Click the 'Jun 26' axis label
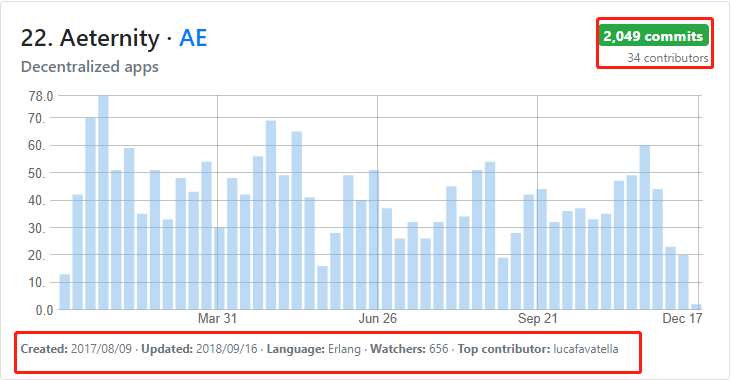 (x=378, y=318)
